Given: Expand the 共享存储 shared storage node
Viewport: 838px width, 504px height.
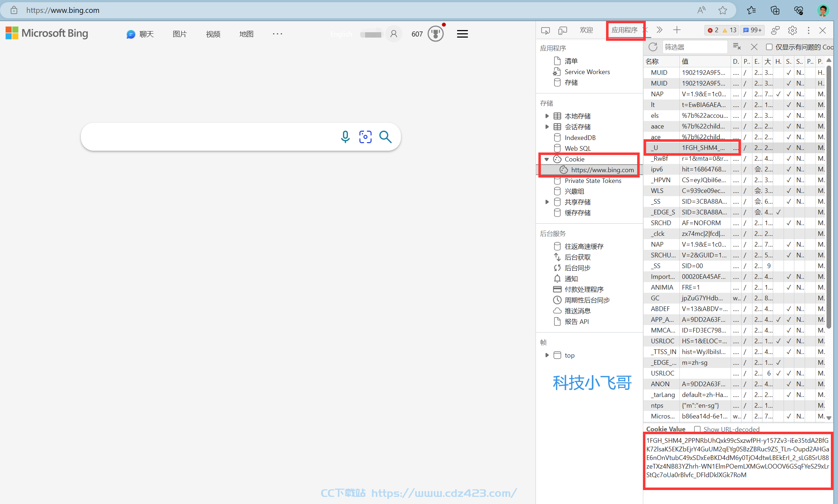Looking at the screenshot, I should click(x=547, y=202).
